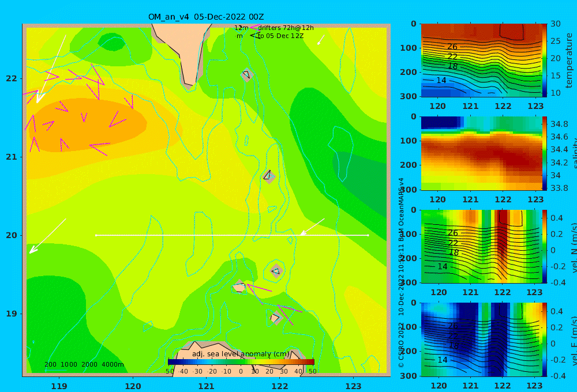The width and height of the screenshot is (577, 392).
Task: Click the vel. E colorbar
Action: coord(545,340)
